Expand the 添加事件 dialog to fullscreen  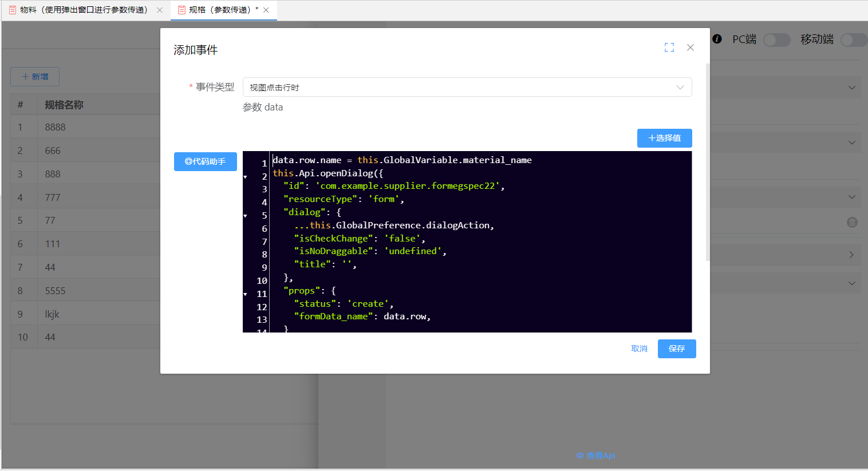pyautogui.click(x=669, y=48)
